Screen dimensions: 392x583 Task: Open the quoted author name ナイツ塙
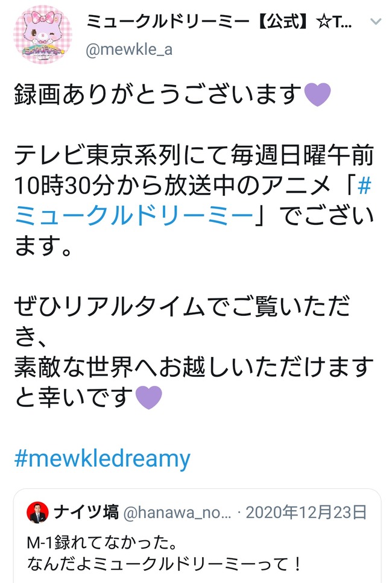[86, 512]
